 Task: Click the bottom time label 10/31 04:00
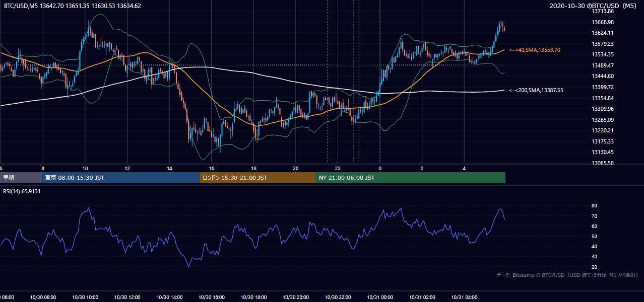[x=464, y=297]
